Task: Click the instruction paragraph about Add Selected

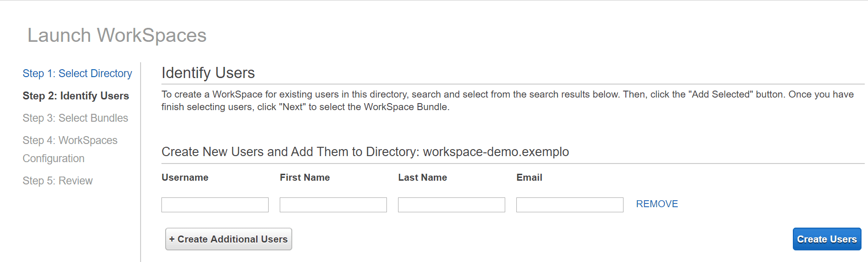Action: (507, 100)
